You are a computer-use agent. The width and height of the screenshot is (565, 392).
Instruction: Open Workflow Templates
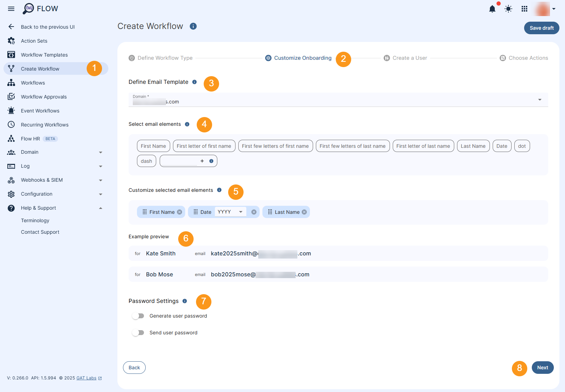[44, 55]
